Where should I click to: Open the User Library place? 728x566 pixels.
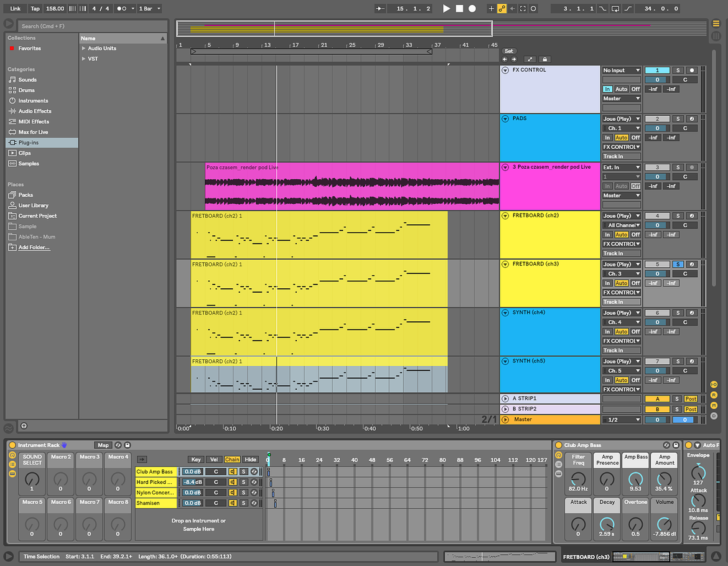click(34, 205)
